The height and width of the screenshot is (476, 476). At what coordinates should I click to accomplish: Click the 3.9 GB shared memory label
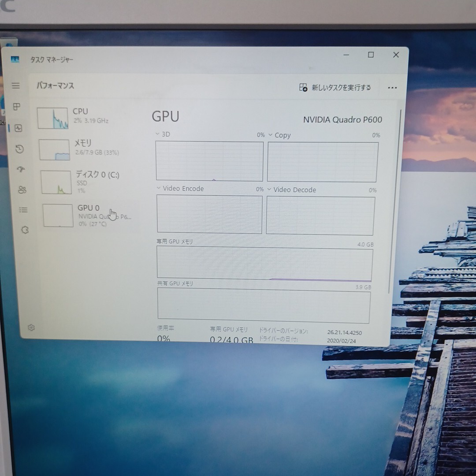click(363, 287)
